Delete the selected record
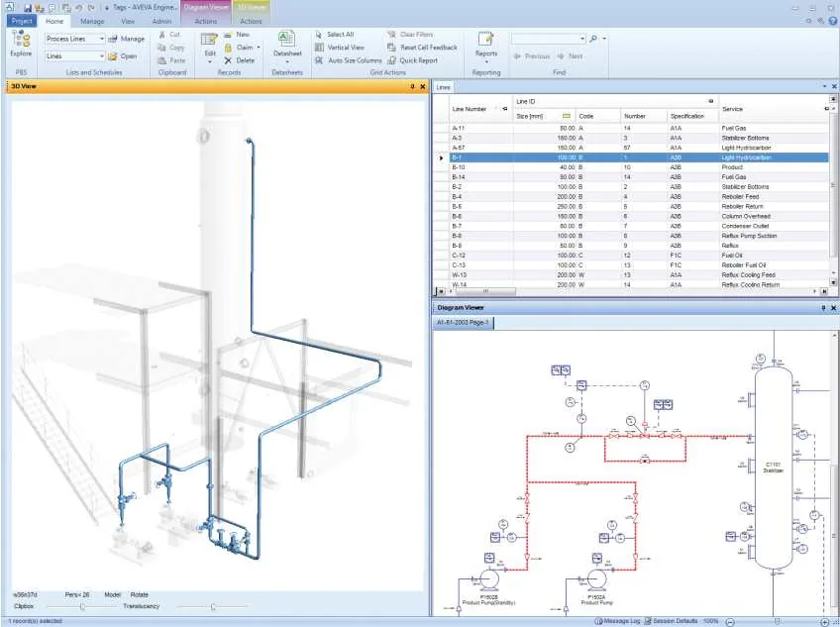Screen dimensions: 840x627 [x=240, y=60]
